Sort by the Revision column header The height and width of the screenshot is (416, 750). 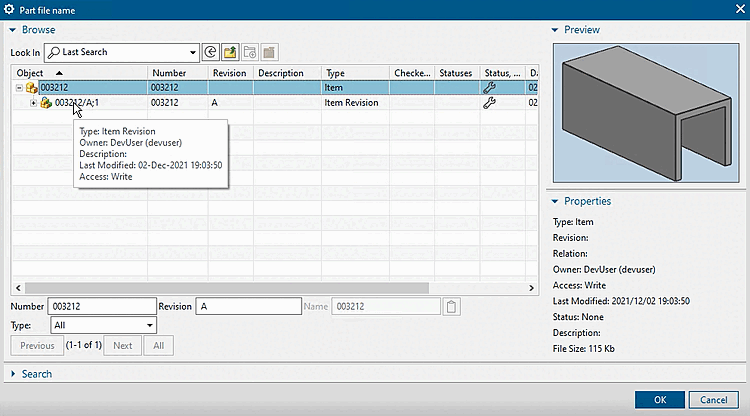pyautogui.click(x=231, y=73)
